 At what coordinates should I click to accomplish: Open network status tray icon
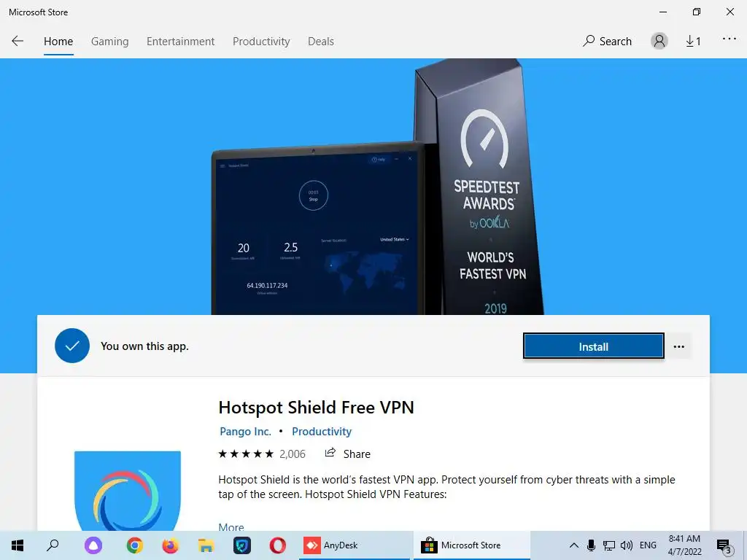click(x=609, y=545)
